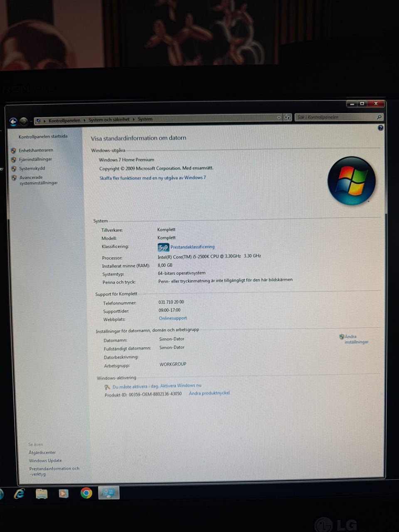Click the 64-bitars operativsystem value

click(182, 273)
